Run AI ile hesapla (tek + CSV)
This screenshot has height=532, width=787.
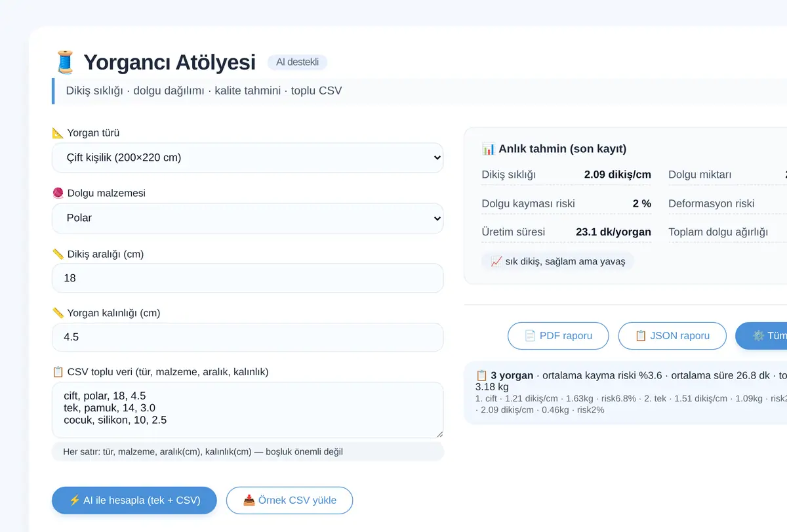coord(134,501)
